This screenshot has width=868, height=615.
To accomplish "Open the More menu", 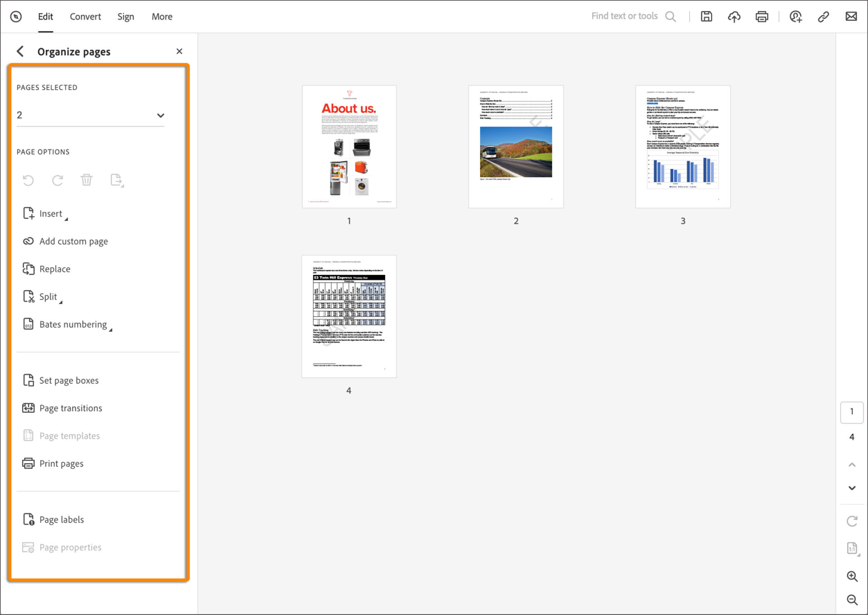I will 161,16.
